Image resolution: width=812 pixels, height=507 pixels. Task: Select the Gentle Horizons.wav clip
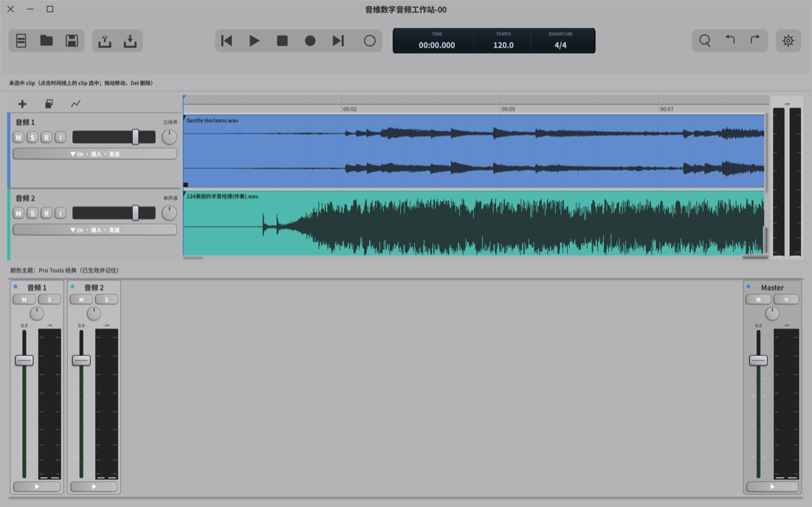click(474, 151)
